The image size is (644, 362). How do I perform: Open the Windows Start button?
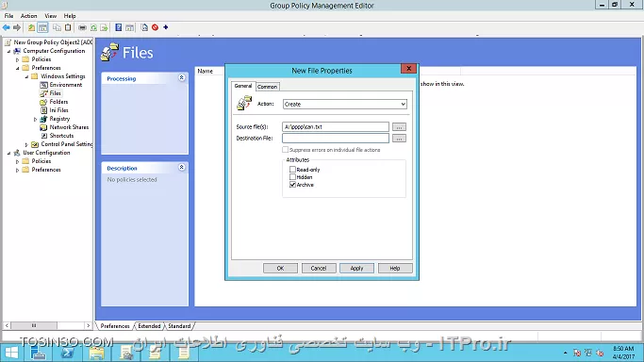click(x=11, y=353)
